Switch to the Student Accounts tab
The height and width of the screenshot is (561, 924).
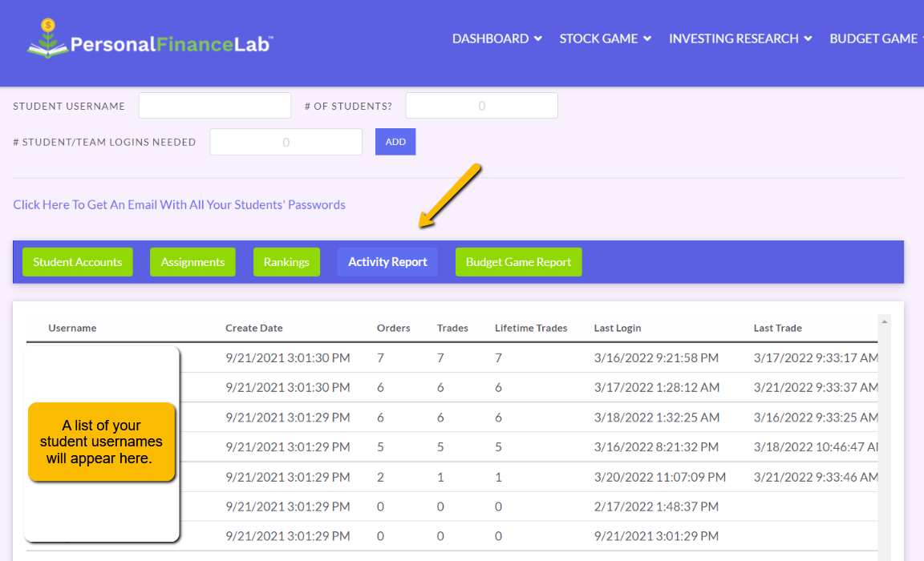pyautogui.click(x=78, y=262)
